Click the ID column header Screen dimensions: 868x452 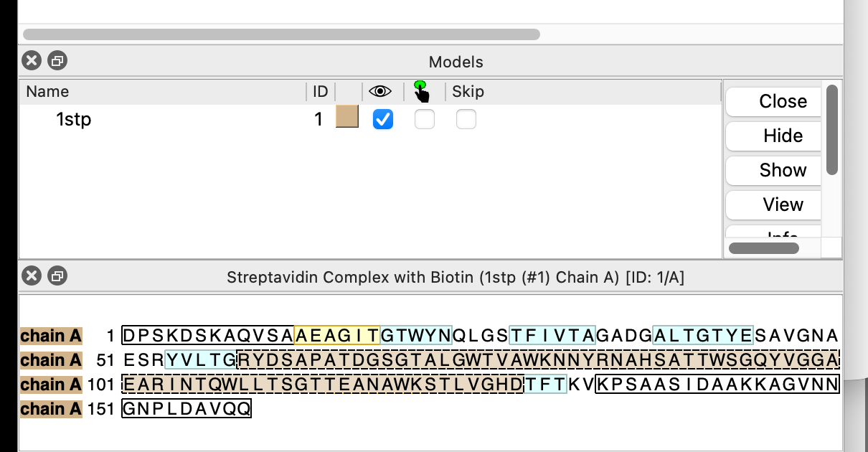[321, 91]
